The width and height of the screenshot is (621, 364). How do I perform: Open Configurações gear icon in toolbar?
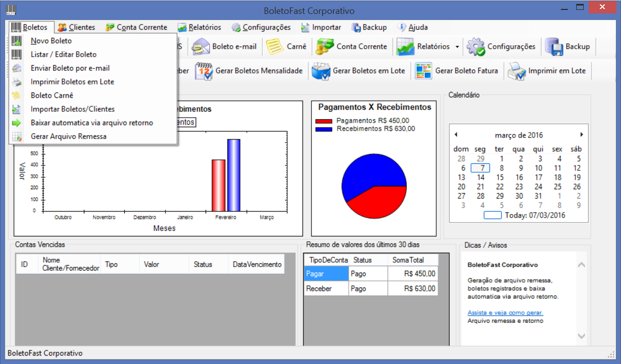(x=476, y=47)
